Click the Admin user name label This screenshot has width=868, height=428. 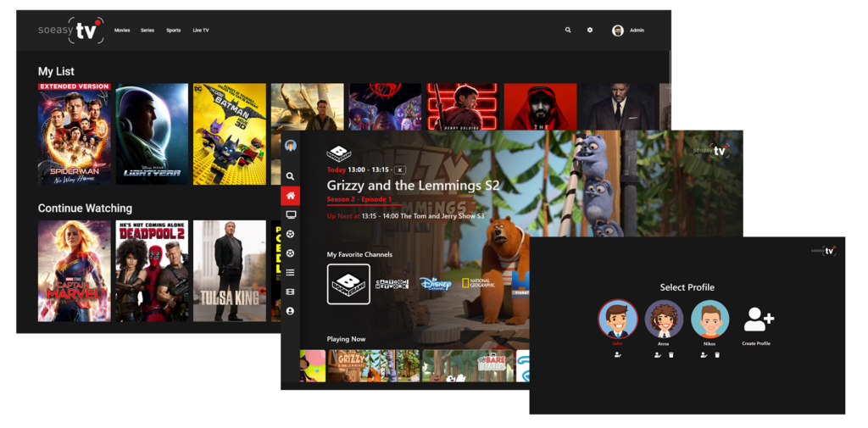tap(637, 31)
